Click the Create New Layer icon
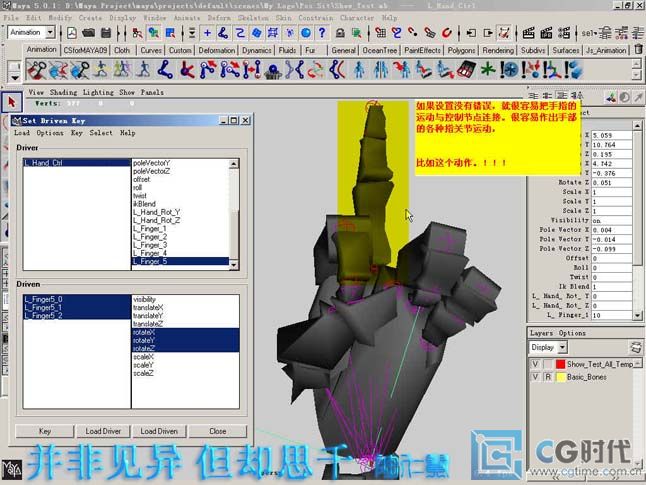The height and width of the screenshot is (485, 646). [x=636, y=347]
